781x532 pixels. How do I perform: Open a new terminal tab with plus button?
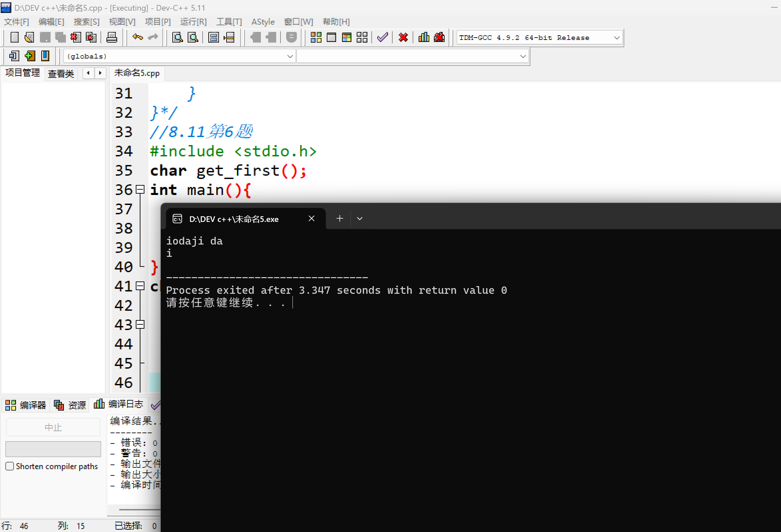(x=339, y=219)
